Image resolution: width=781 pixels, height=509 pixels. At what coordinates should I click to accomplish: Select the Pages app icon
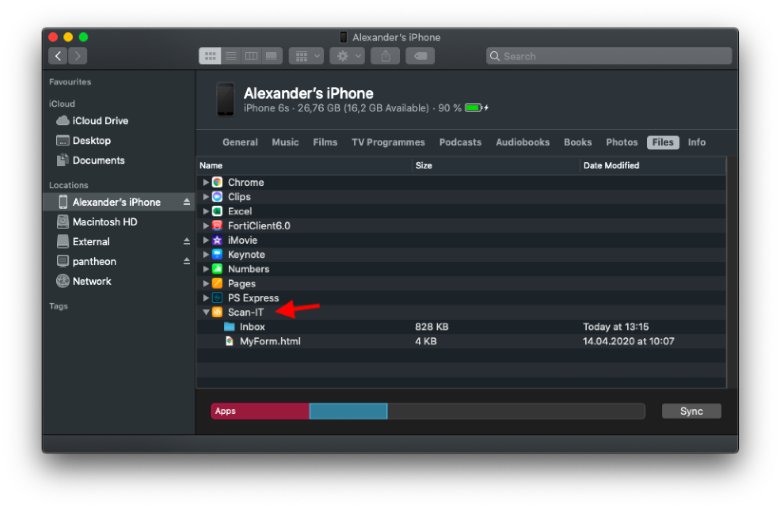[217, 283]
